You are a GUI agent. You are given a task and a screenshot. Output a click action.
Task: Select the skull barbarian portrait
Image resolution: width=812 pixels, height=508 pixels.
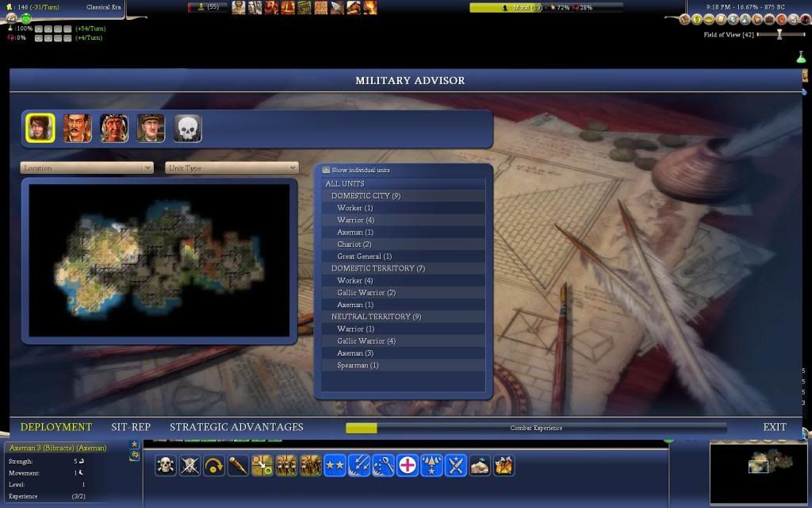(187, 128)
